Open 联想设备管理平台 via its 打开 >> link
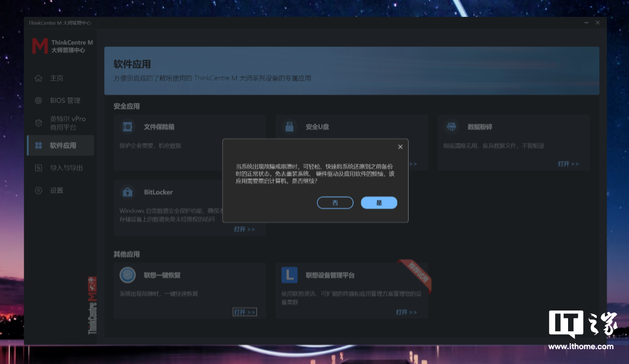 tap(406, 312)
